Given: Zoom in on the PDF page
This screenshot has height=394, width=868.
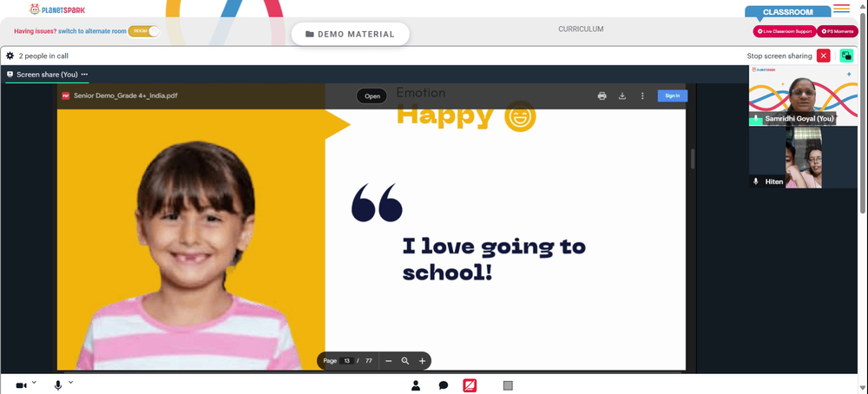Looking at the screenshot, I should 422,361.
